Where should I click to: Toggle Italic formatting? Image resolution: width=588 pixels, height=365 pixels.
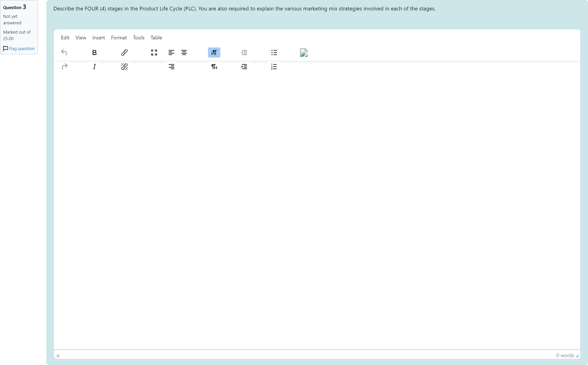point(94,66)
